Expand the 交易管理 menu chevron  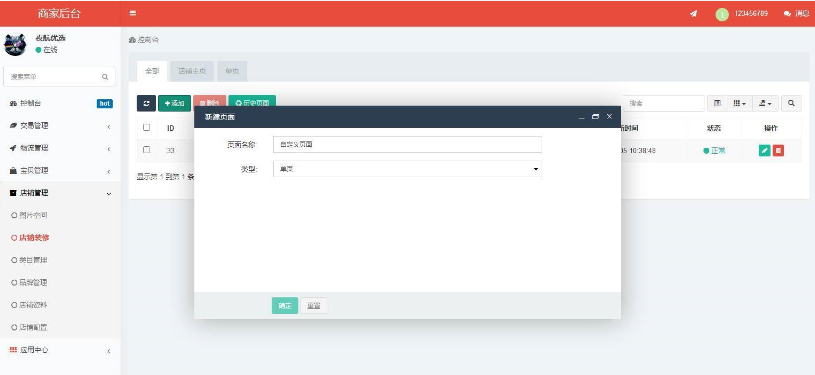coord(109,126)
